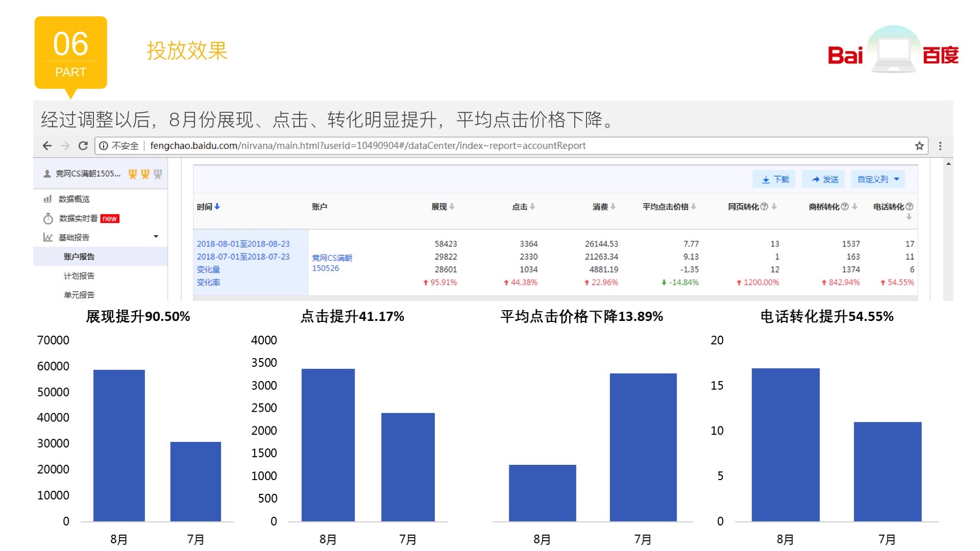The image size is (980, 551).
Task: Sort by 时间 blue arrow
Action: 217,207
